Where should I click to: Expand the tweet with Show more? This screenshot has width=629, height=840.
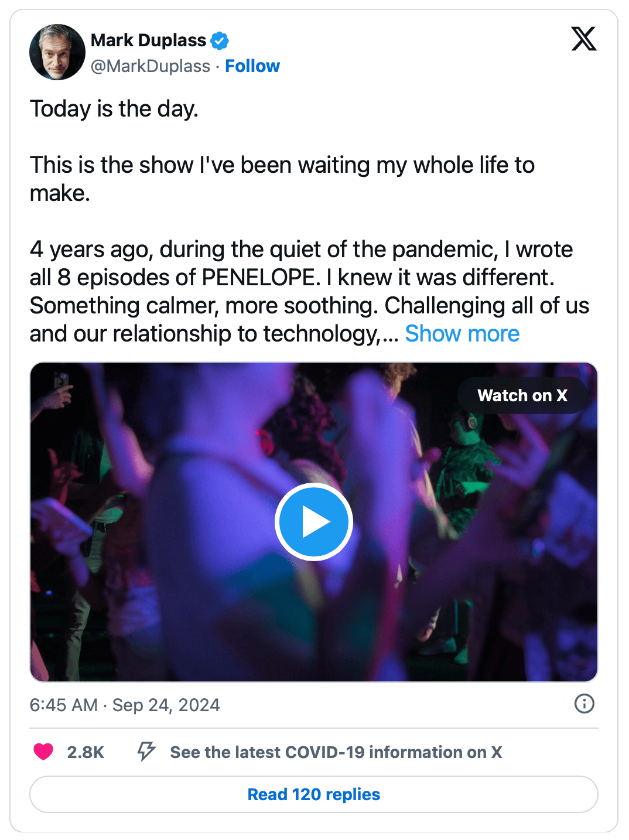(x=462, y=334)
